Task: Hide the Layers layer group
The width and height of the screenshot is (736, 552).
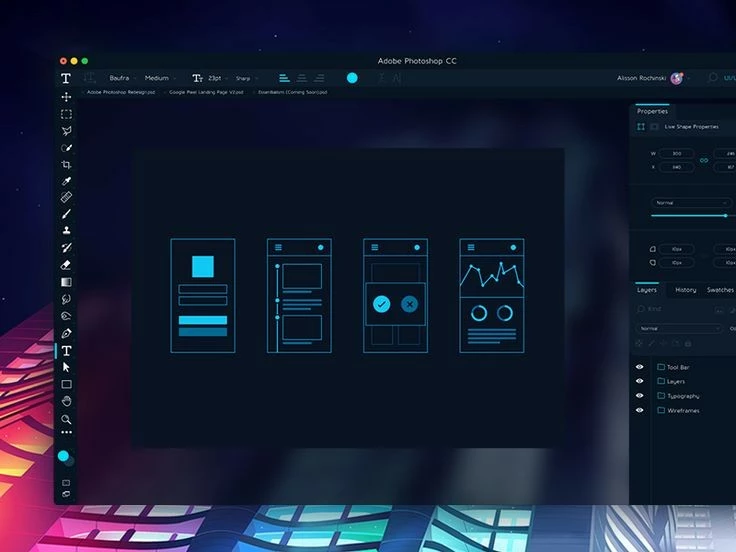Action: pos(639,381)
